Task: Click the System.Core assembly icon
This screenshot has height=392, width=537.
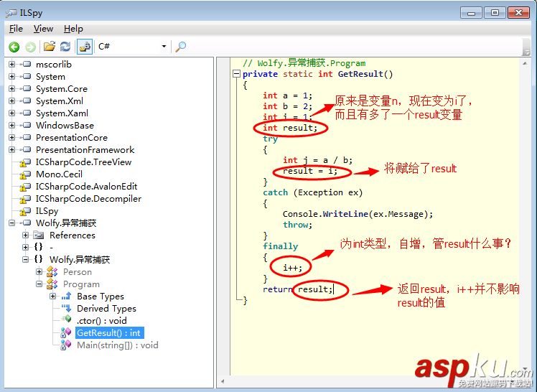Action: 26,89
